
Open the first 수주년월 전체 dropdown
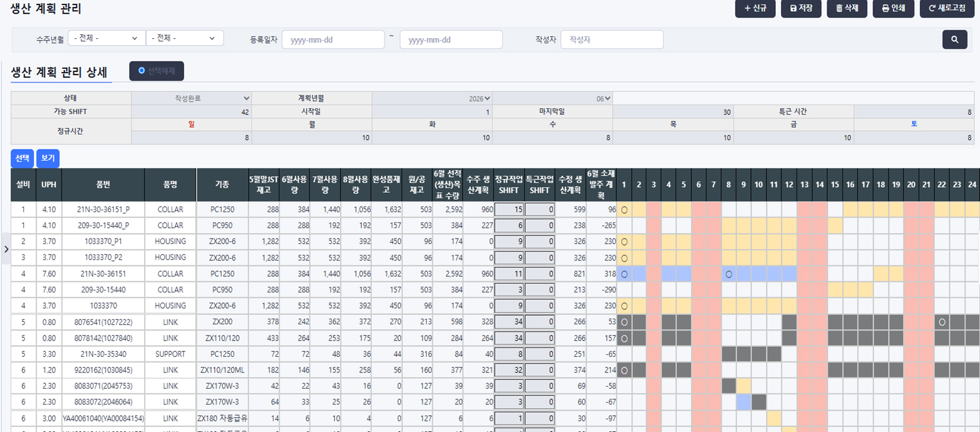pos(106,38)
